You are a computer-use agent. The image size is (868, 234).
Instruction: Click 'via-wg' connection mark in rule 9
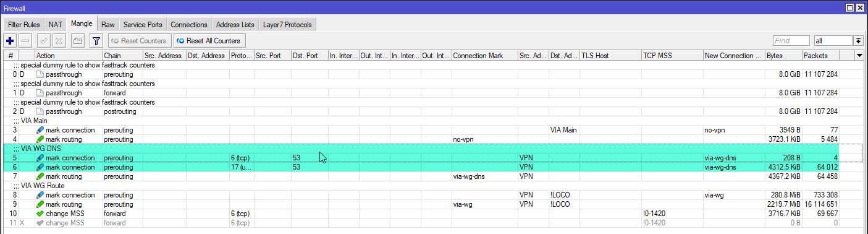pyautogui.click(x=463, y=204)
